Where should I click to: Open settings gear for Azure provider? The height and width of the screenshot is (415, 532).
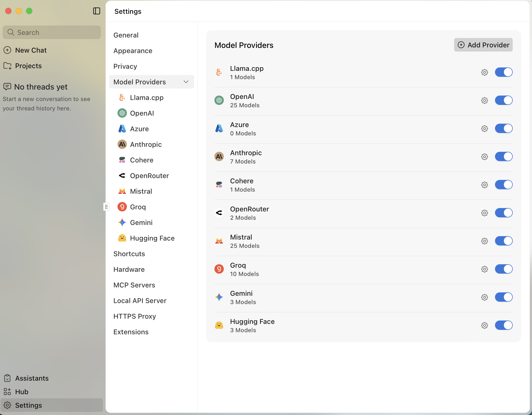pyautogui.click(x=484, y=129)
